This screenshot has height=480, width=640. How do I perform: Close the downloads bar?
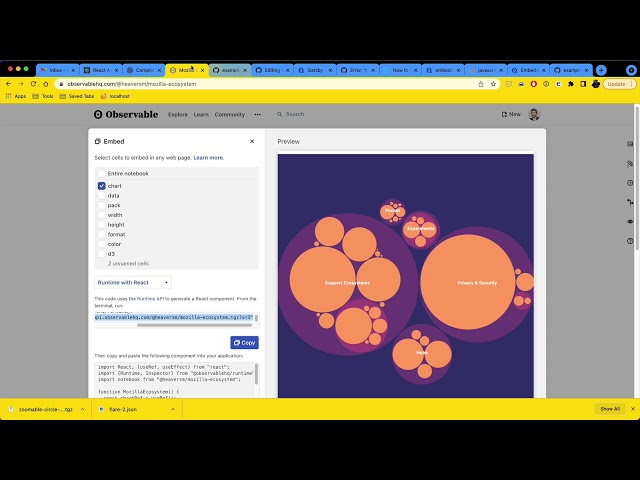(x=633, y=409)
